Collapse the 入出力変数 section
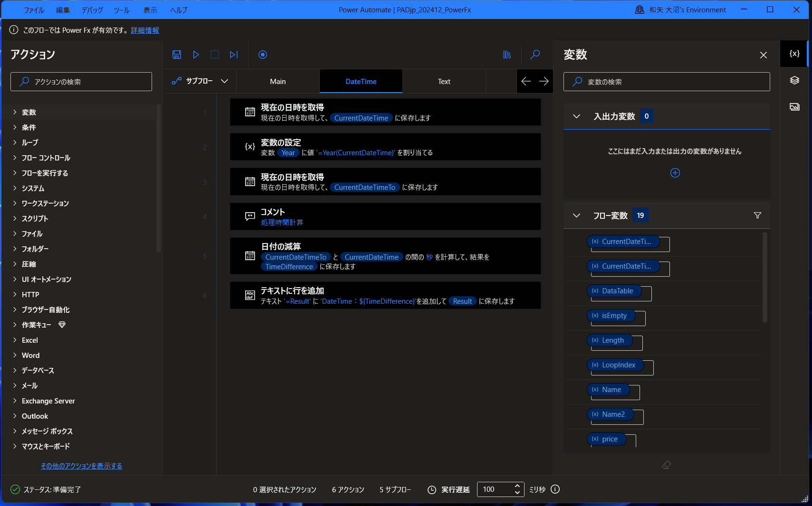The width and height of the screenshot is (812, 506). click(x=576, y=116)
